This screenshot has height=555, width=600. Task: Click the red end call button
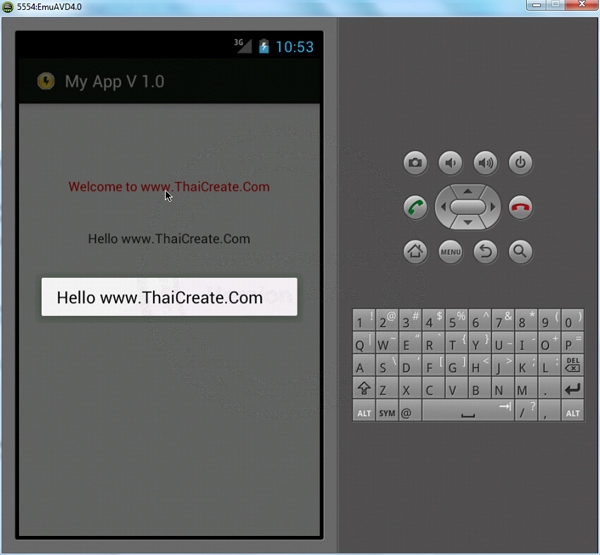point(520,207)
